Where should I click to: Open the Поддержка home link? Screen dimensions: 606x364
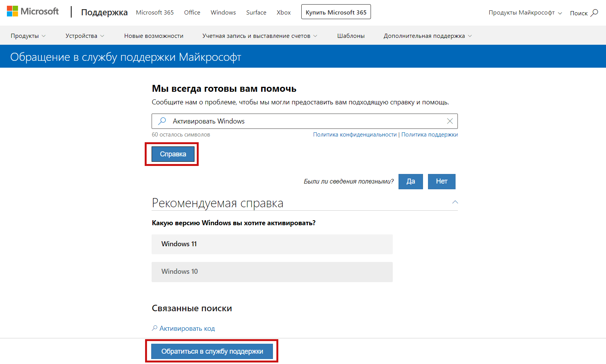pyautogui.click(x=104, y=12)
